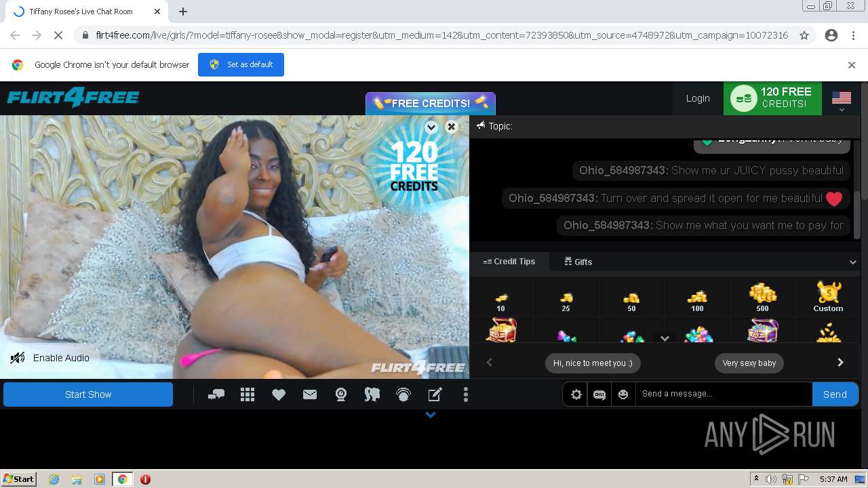Click the webcam icon in the toolbar
The width and height of the screenshot is (868, 488).
pyautogui.click(x=341, y=394)
